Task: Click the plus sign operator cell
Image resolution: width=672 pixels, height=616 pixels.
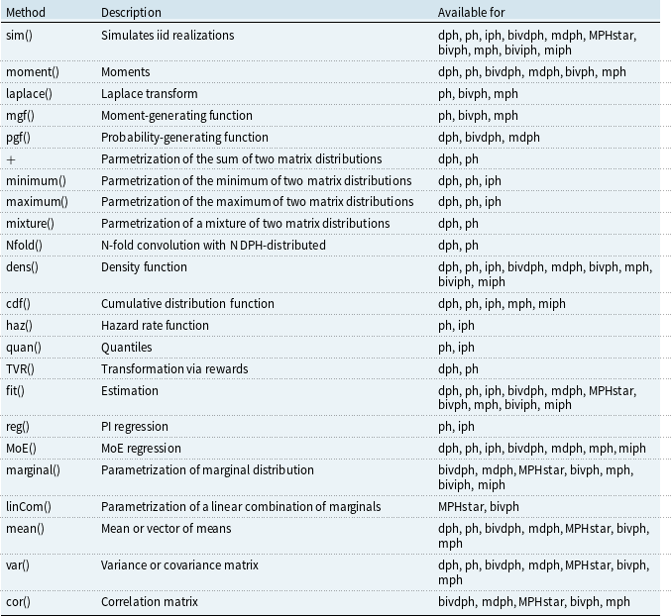Action: coord(11,159)
